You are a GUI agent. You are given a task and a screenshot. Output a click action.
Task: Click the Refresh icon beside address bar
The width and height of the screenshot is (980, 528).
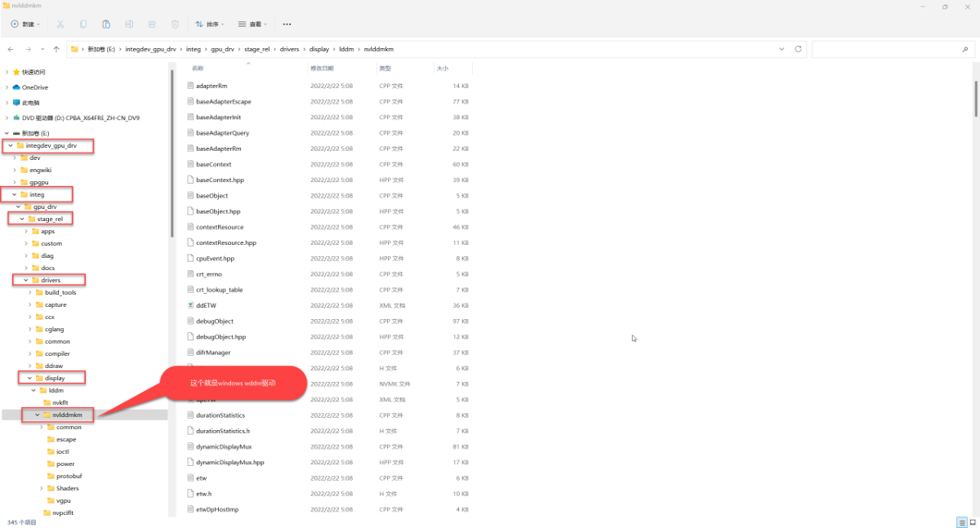click(798, 49)
